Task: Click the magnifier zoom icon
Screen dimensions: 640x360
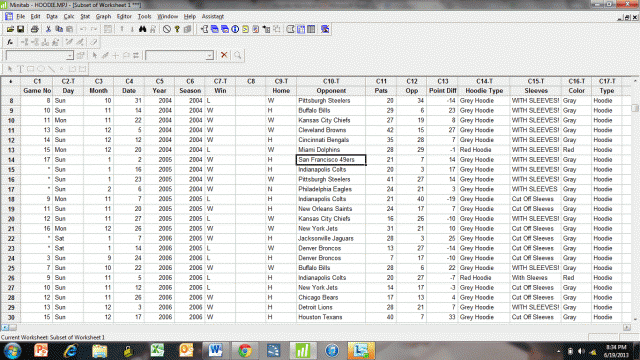Action: 238,55
